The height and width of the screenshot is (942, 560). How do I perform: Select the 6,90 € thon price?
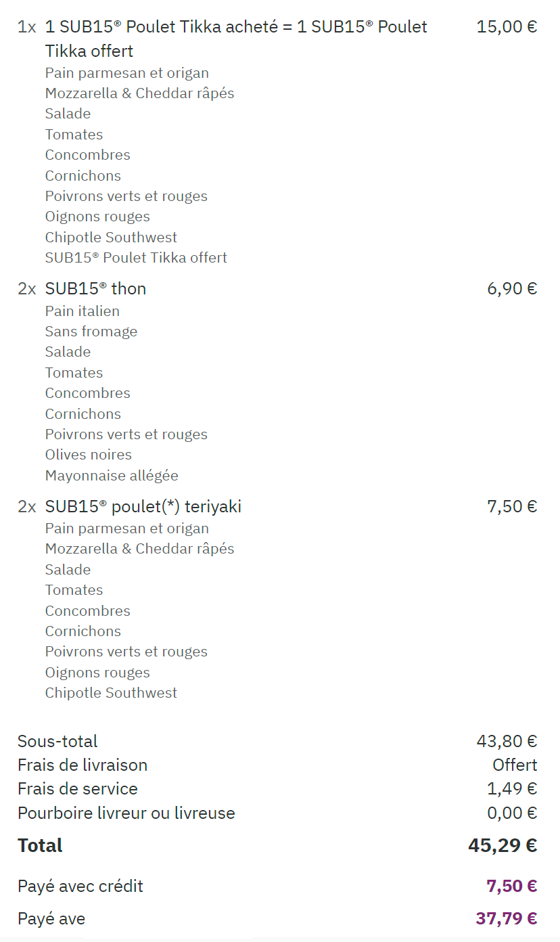click(512, 289)
